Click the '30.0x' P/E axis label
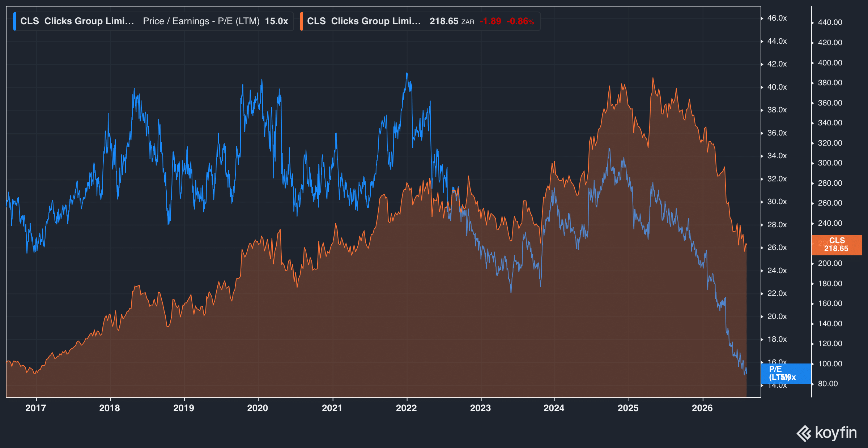The image size is (868, 448). click(x=777, y=202)
